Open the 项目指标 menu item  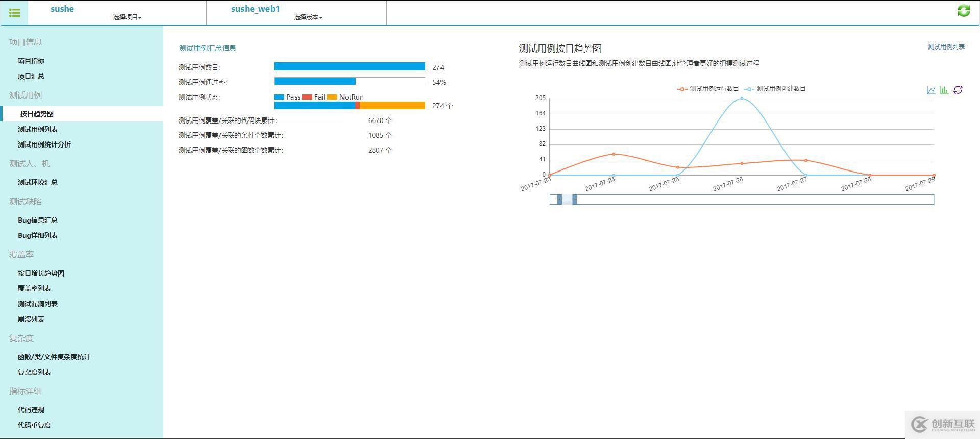click(31, 61)
